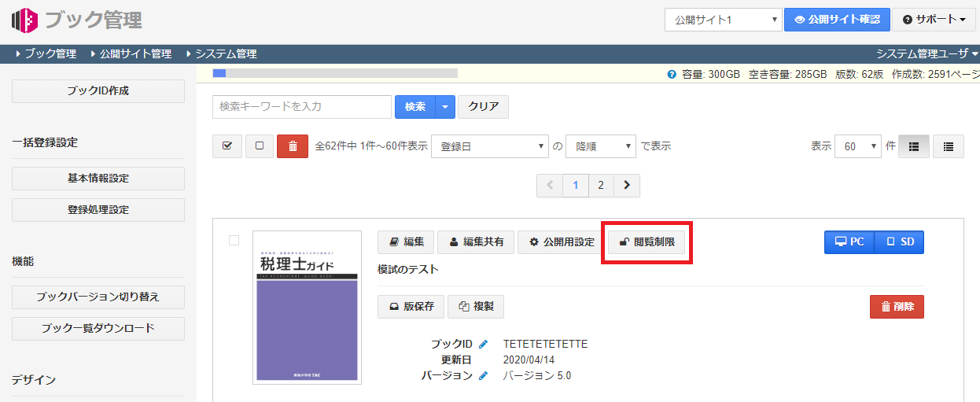Focus the 検索キーワードを入力 search field
The image size is (980, 402).
301,107
